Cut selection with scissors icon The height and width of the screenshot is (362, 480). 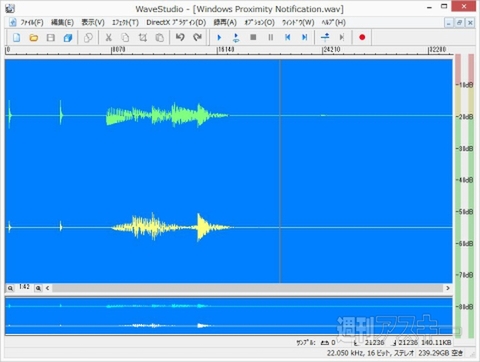108,37
